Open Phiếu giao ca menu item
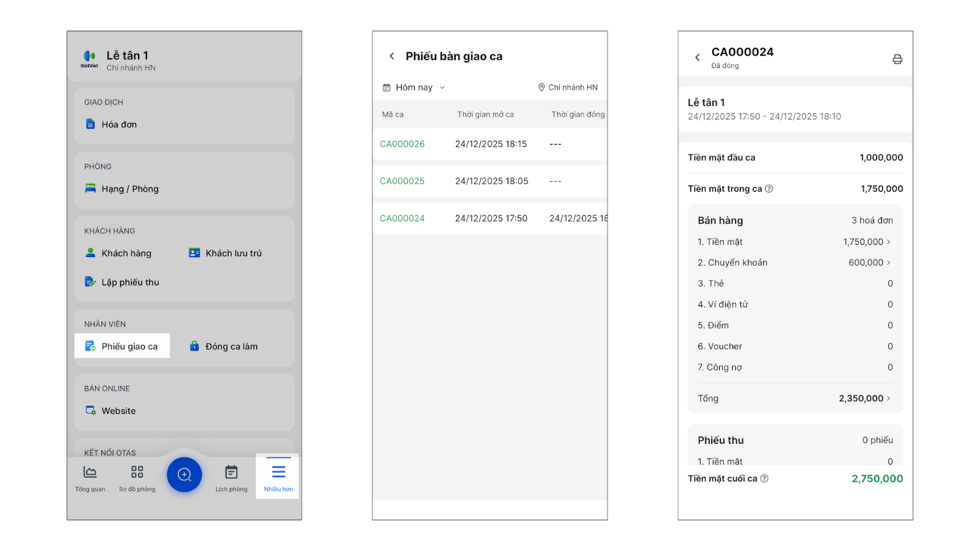 tap(123, 347)
